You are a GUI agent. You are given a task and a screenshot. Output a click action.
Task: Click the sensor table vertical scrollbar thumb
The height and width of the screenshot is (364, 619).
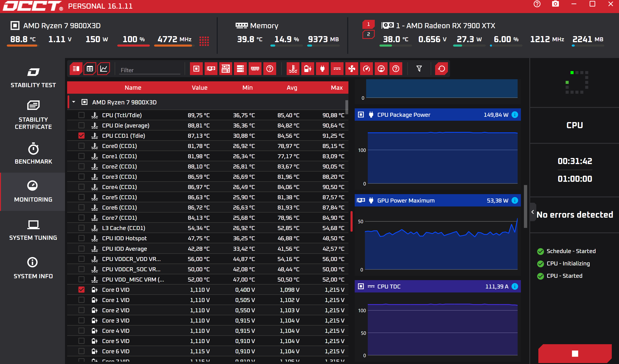click(347, 107)
